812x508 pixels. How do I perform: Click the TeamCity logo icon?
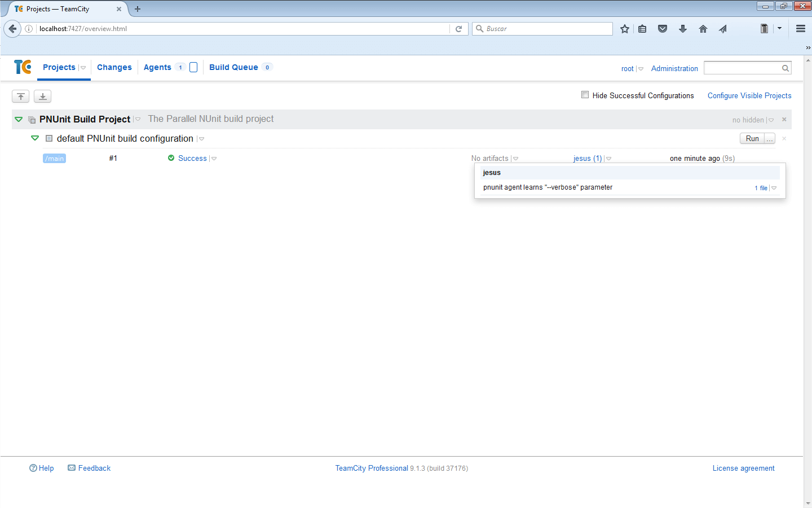23,67
